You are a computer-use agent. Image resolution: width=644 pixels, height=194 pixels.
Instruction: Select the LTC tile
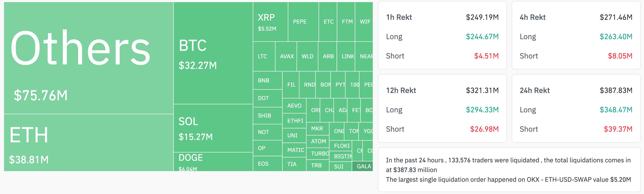(264, 56)
